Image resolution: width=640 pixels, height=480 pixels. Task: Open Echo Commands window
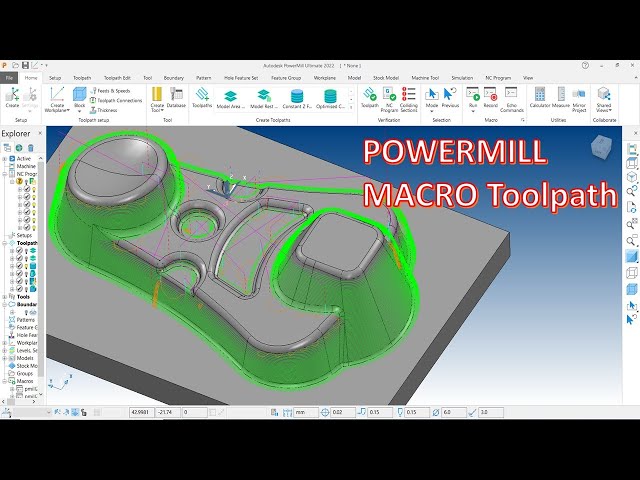511,99
